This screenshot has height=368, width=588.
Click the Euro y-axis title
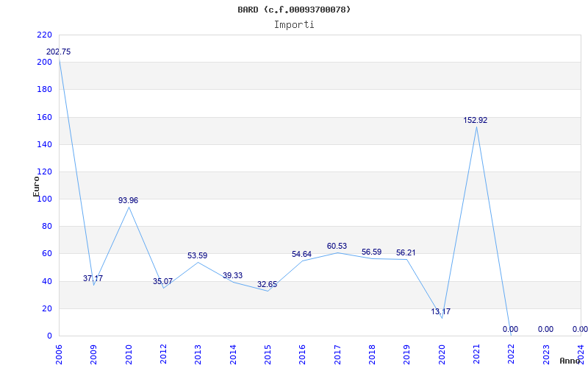click(36, 187)
